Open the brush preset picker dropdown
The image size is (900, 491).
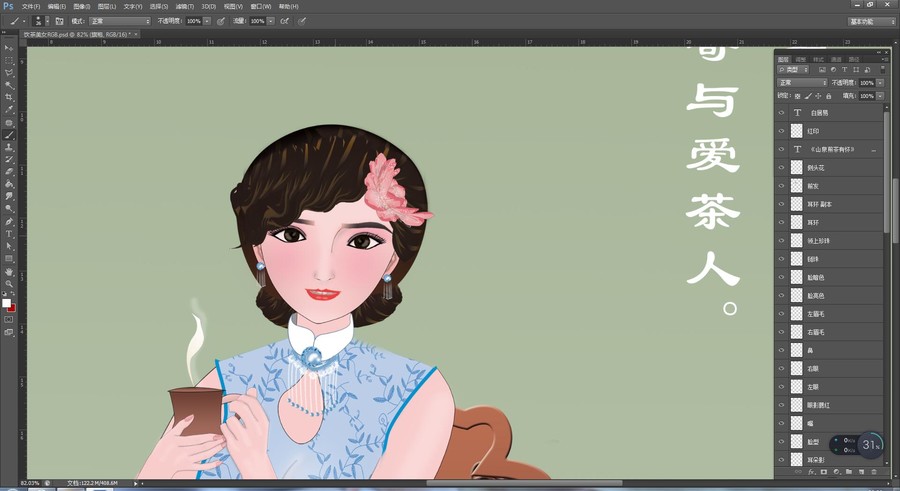coord(47,21)
